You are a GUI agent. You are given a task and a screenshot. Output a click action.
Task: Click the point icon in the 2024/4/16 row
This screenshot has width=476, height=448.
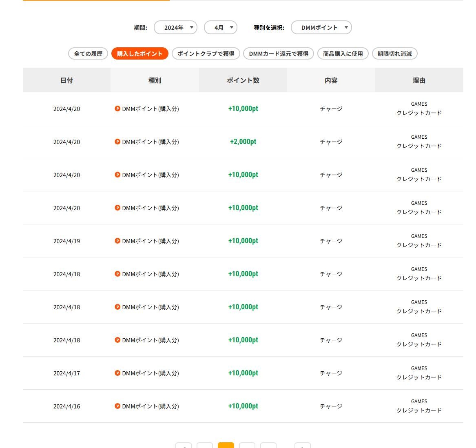117,406
